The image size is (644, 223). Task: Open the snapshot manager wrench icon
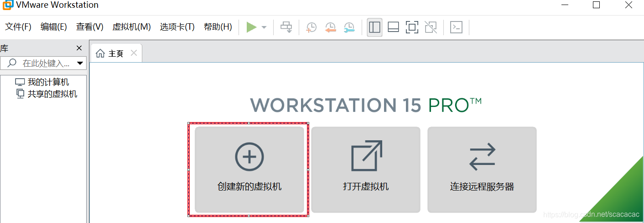(349, 27)
